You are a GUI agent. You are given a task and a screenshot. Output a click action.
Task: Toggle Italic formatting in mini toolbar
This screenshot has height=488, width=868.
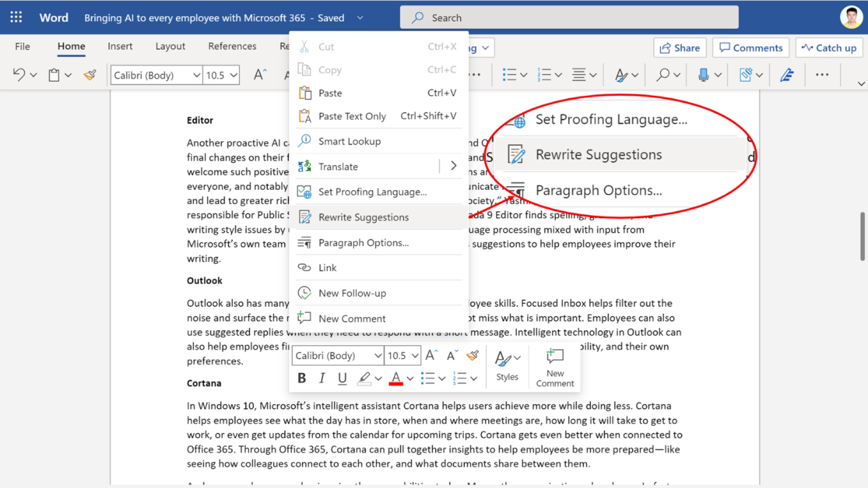pyautogui.click(x=322, y=378)
